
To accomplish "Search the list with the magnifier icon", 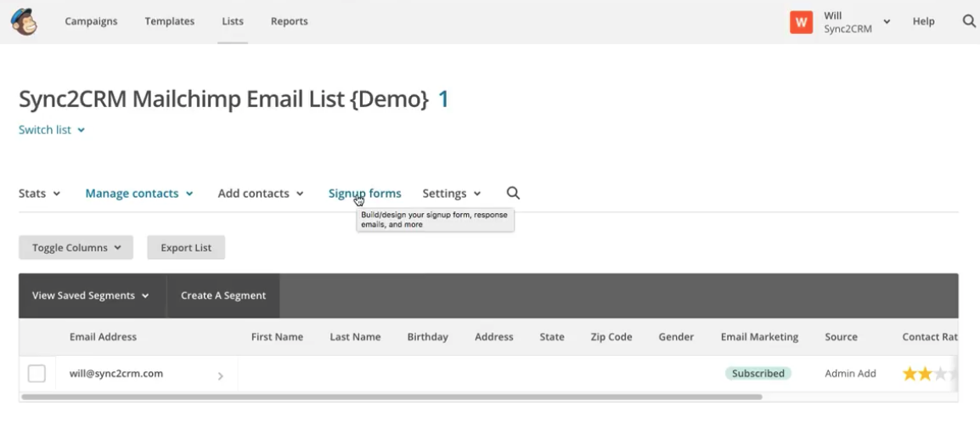I will (x=513, y=194).
